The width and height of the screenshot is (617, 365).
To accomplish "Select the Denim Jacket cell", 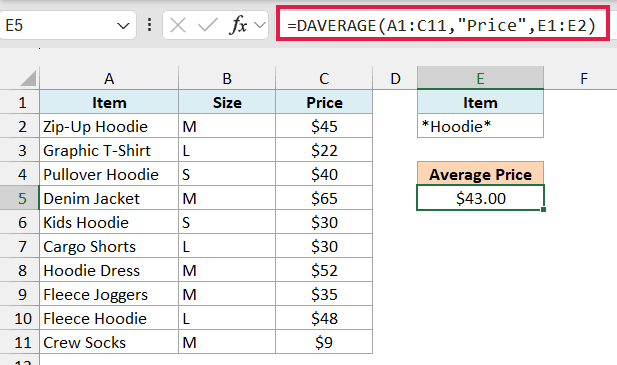I will (x=109, y=198).
